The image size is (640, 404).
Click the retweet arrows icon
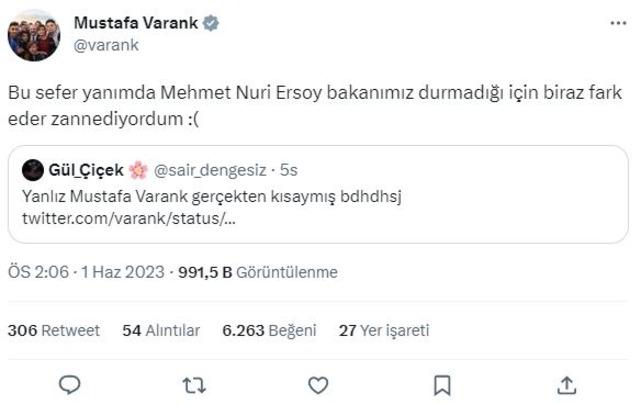[194, 385]
